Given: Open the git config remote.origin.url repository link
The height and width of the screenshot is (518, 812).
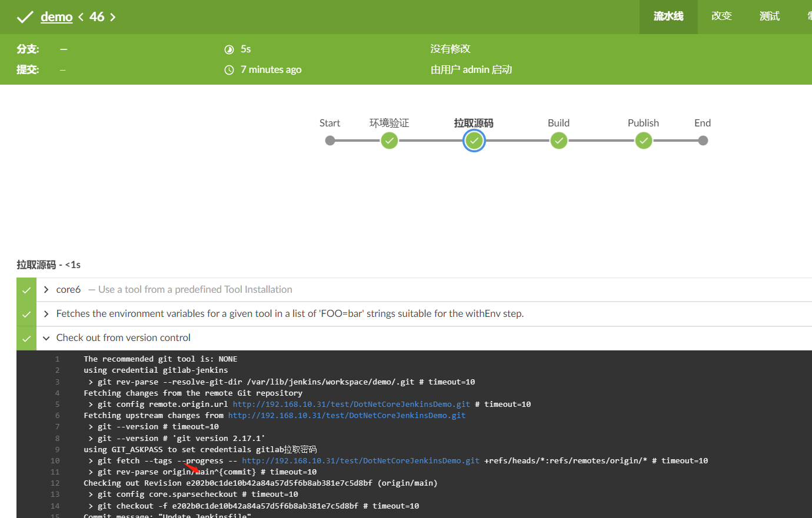Looking at the screenshot, I should click(351, 405).
